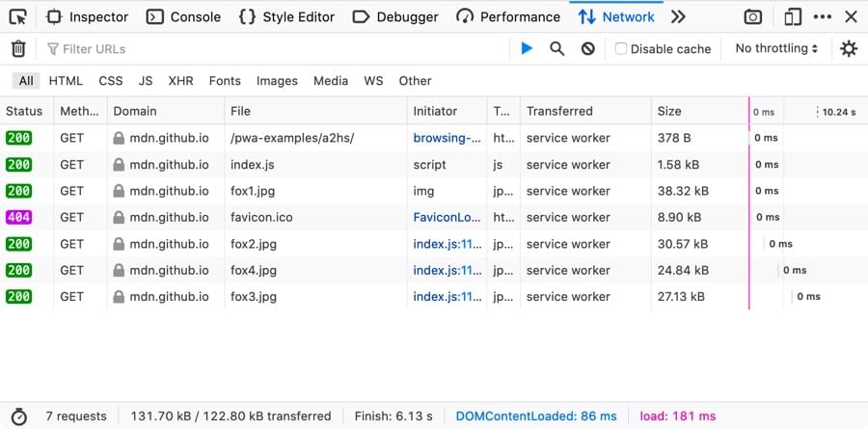The image size is (868, 429).
Task: Enable the Disable cache checkbox
Action: [x=621, y=48]
